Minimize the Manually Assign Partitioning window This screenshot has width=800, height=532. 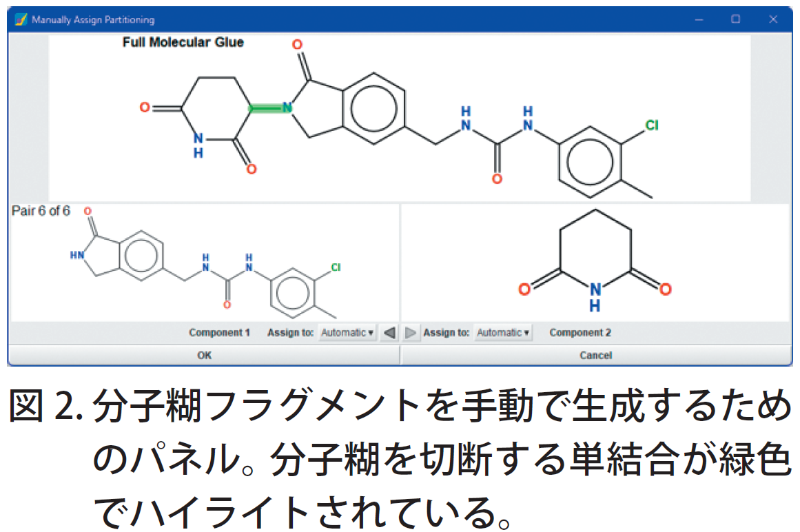(x=699, y=19)
